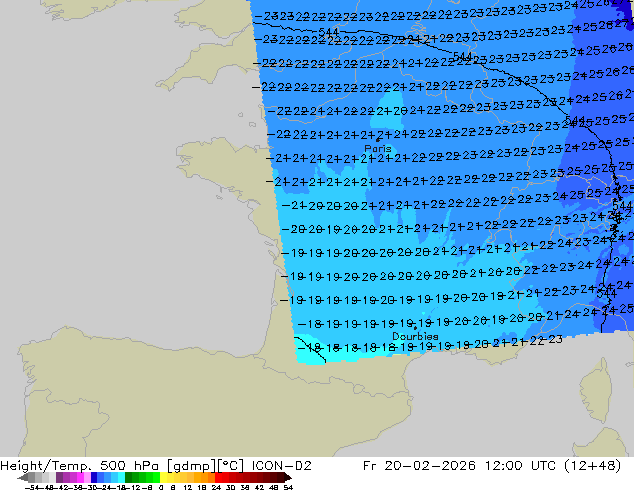The height and width of the screenshot is (490, 634).
Task: Click the 0 value on the color scale
Action: (x=161, y=487)
